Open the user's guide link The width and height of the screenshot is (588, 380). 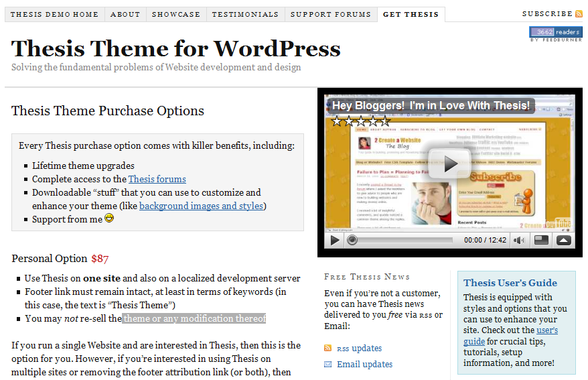tap(510, 336)
